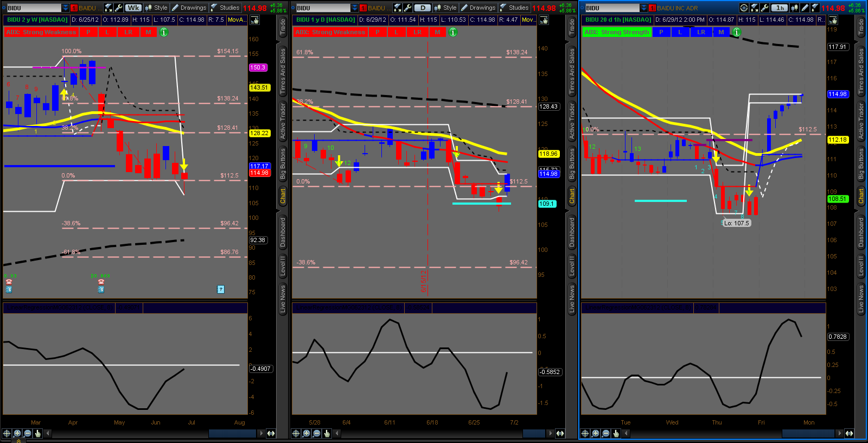This screenshot has height=443, width=868.
Task: Click daily chart horizontal scrollbar thumb
Action: (534, 433)
